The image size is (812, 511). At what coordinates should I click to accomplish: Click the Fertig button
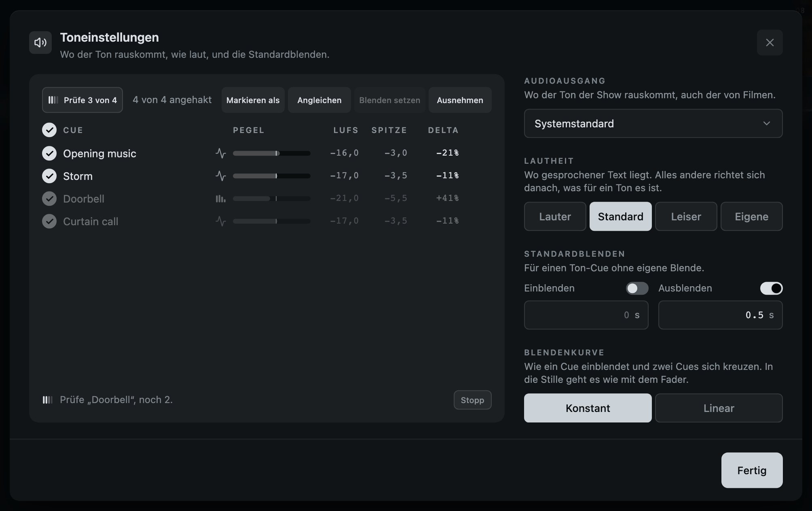click(x=752, y=470)
